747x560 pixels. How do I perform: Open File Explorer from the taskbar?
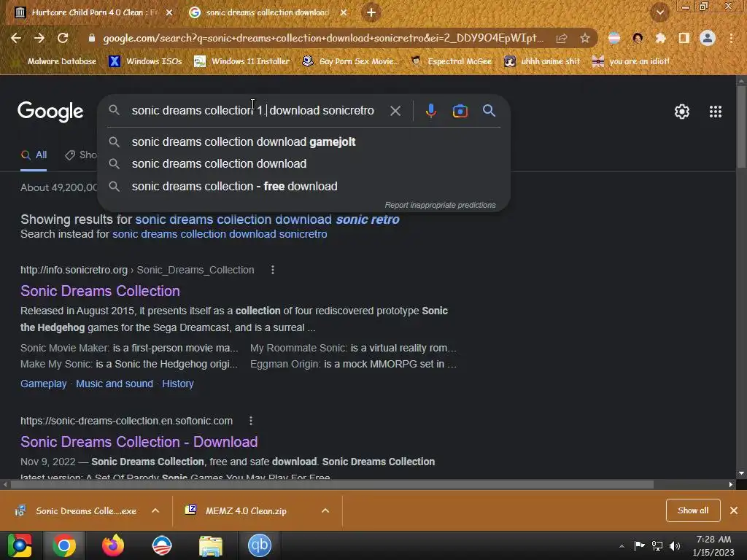tap(211, 545)
